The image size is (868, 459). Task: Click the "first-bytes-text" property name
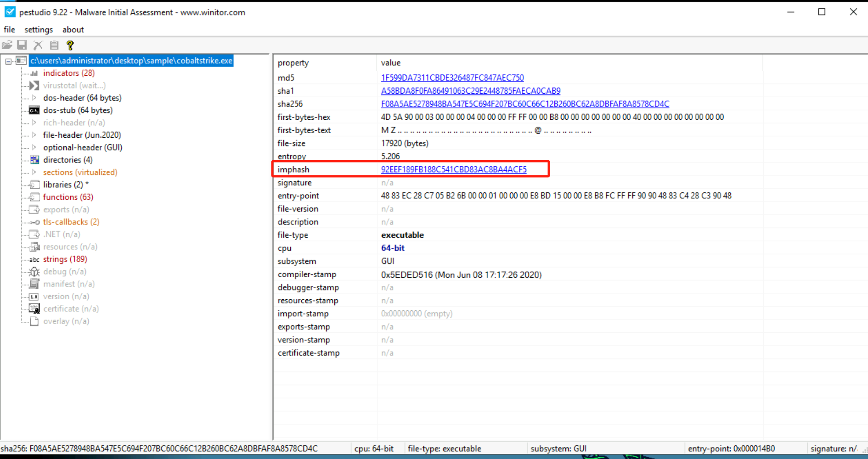(x=304, y=130)
